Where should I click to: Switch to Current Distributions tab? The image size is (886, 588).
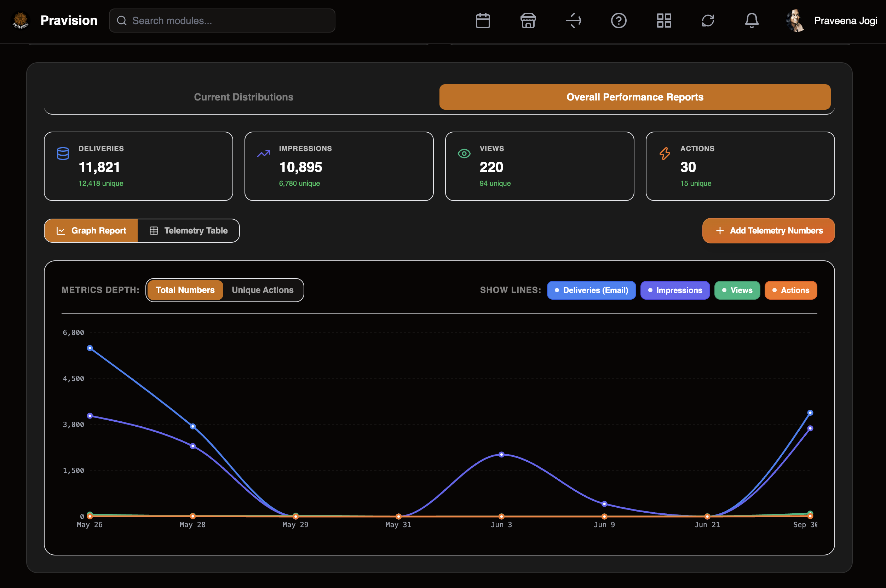coord(244,97)
